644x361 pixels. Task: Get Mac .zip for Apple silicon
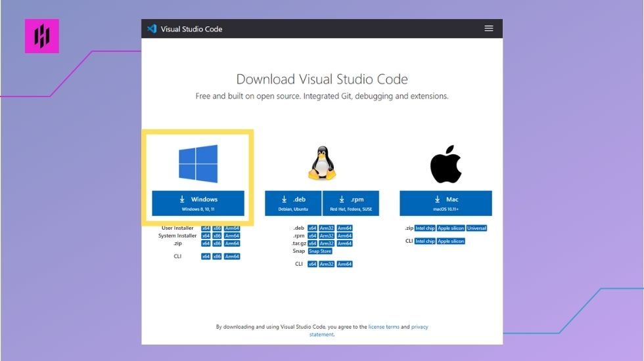[x=451, y=228]
